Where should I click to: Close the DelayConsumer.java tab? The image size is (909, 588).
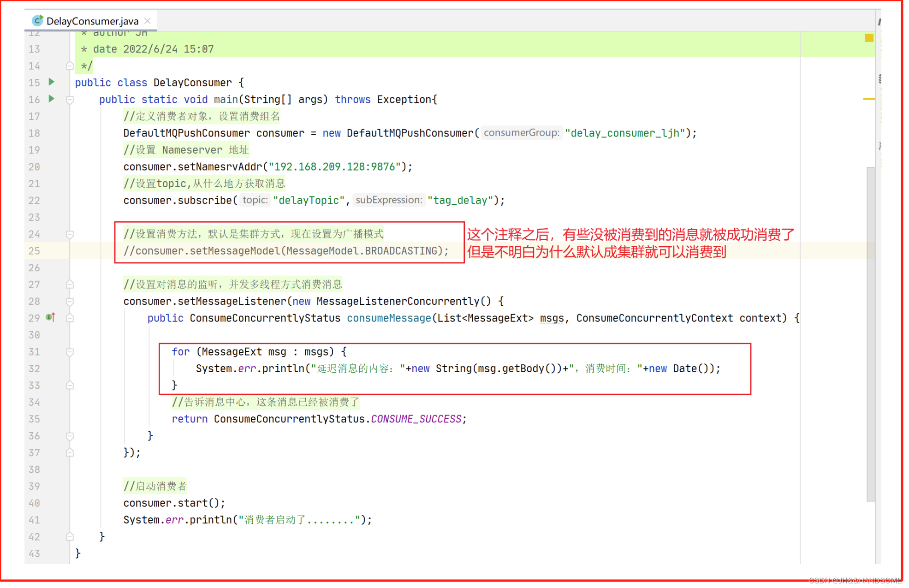coord(148,21)
